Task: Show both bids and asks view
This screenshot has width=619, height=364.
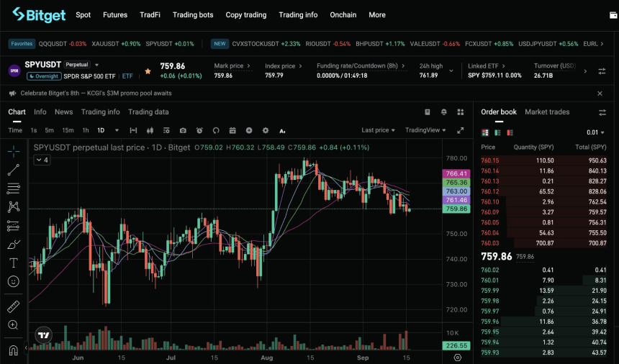Action: pyautogui.click(x=485, y=132)
